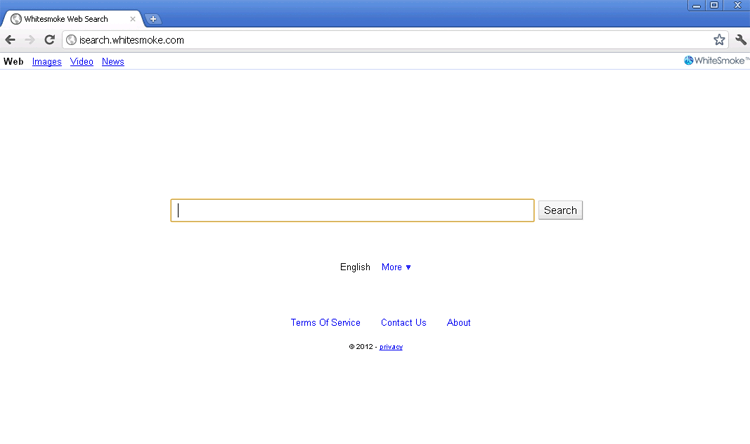Viewport: 750px width, 444px height.
Task: Click the globe site icon in address bar
Action: (x=71, y=40)
